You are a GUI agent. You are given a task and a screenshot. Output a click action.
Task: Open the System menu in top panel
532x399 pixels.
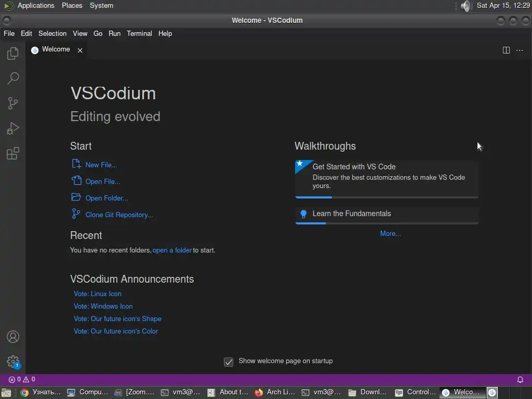click(x=101, y=5)
